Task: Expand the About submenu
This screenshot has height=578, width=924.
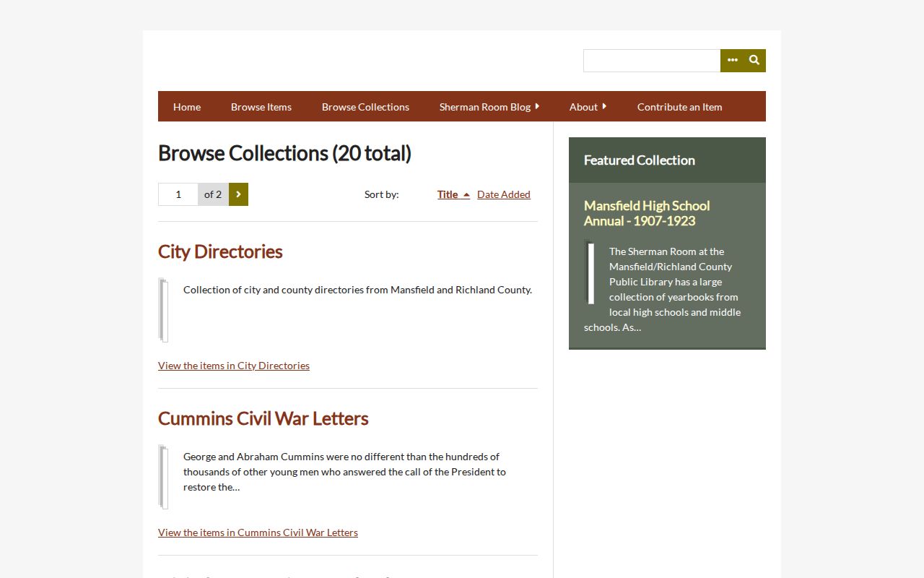Action: click(x=588, y=107)
